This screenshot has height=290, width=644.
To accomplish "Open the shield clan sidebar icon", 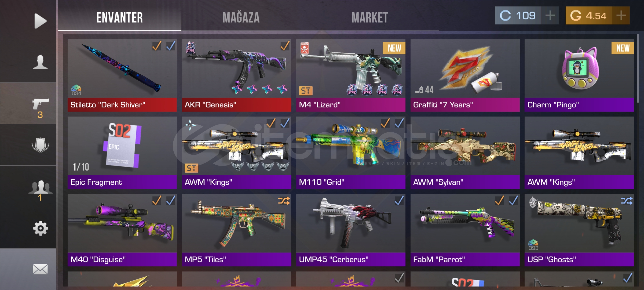I will pyautogui.click(x=40, y=145).
